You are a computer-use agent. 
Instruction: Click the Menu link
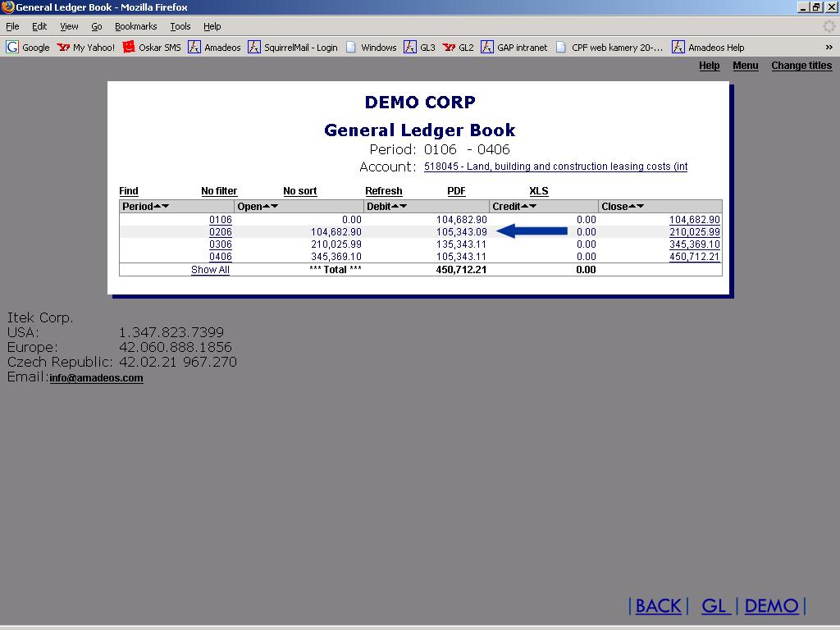[x=745, y=66]
